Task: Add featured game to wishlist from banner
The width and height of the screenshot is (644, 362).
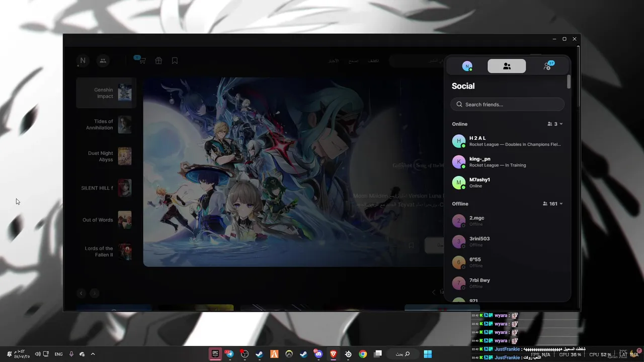Action: click(x=411, y=245)
